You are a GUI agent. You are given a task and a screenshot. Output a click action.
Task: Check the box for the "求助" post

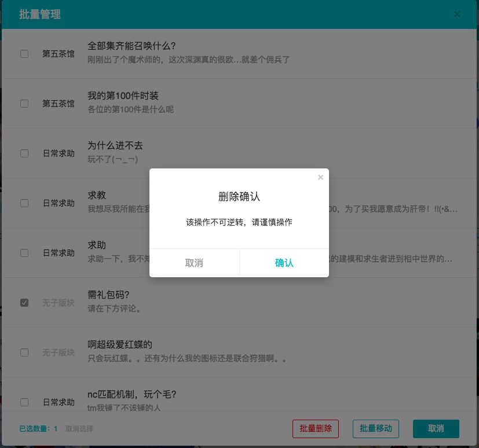(24, 252)
